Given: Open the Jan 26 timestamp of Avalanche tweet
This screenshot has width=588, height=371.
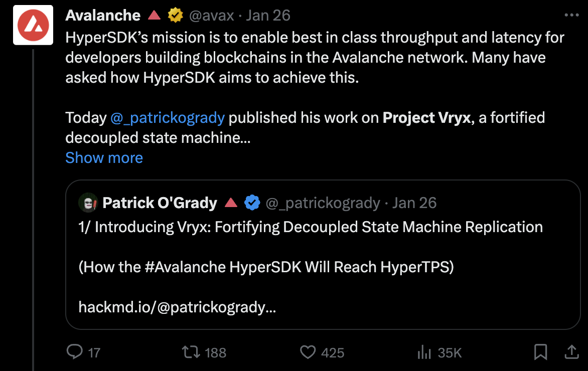Looking at the screenshot, I should click(x=268, y=16).
